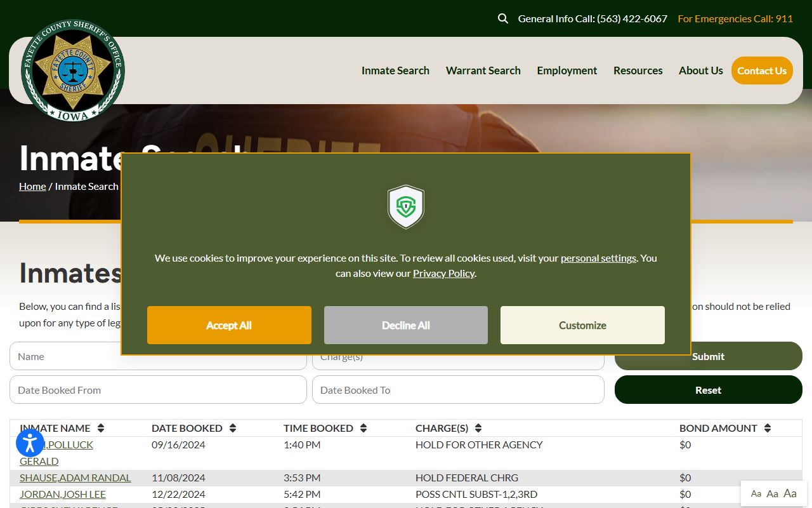Open the Privacy Policy link
812x508 pixels.
pos(443,273)
